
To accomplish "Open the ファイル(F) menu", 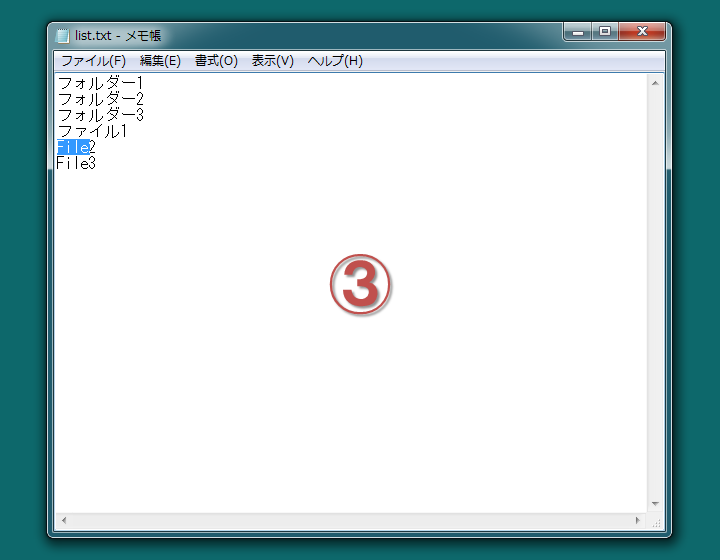I will [93, 61].
